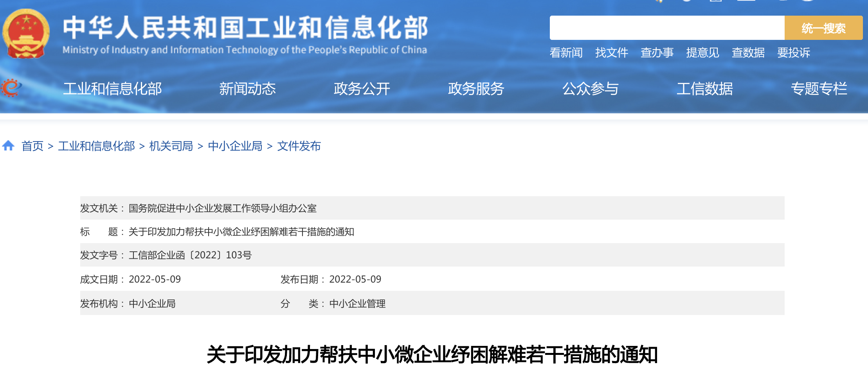
Task: Open the 提意见 quick link
Action: pos(702,52)
